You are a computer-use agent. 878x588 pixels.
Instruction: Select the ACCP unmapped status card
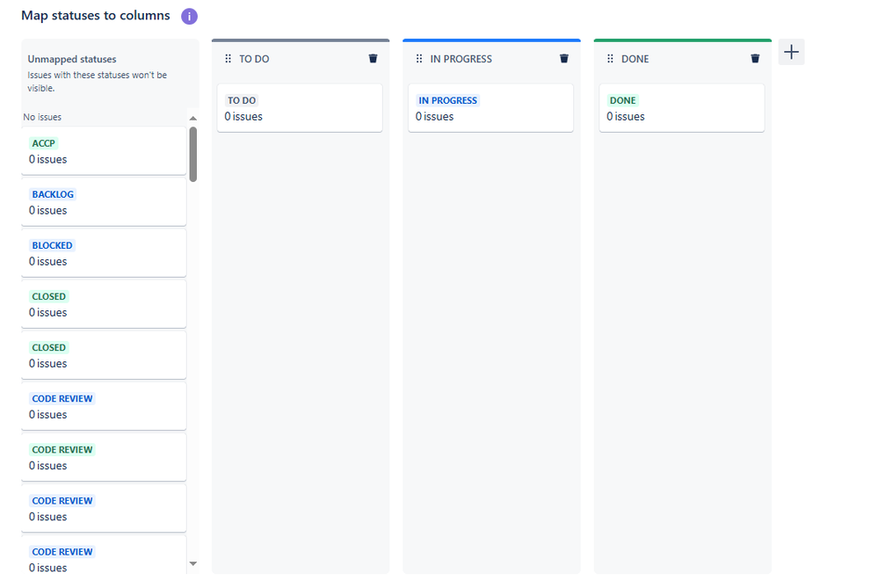103,150
